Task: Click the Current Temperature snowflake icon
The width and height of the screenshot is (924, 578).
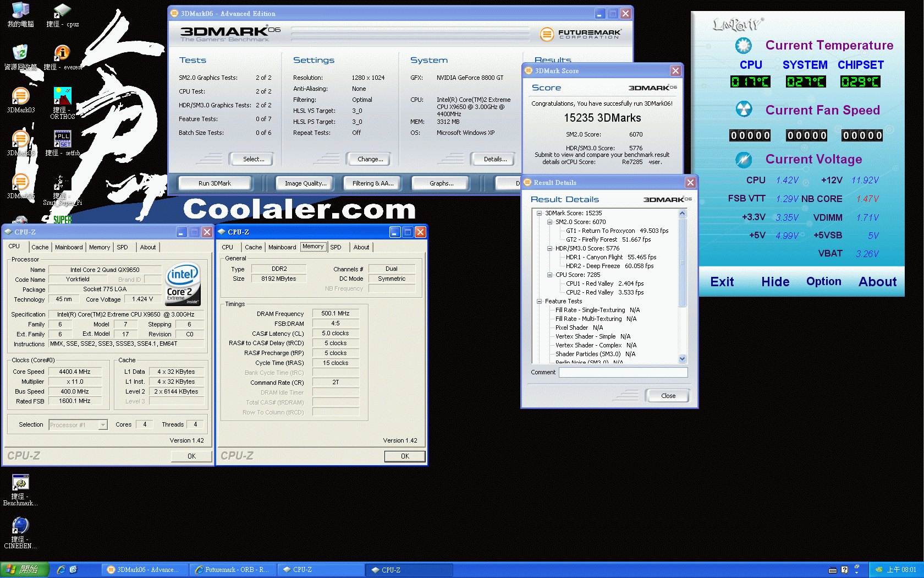Action: click(744, 46)
